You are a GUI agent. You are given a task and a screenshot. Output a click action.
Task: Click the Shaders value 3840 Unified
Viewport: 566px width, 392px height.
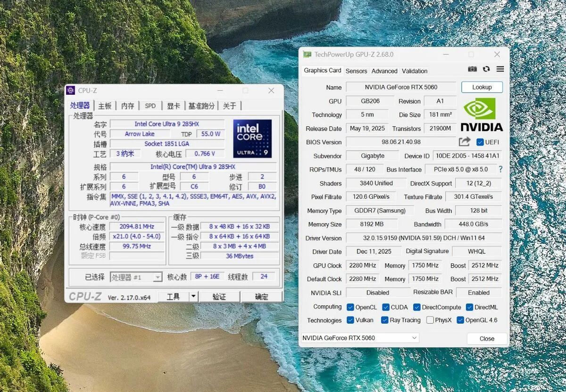(376, 183)
